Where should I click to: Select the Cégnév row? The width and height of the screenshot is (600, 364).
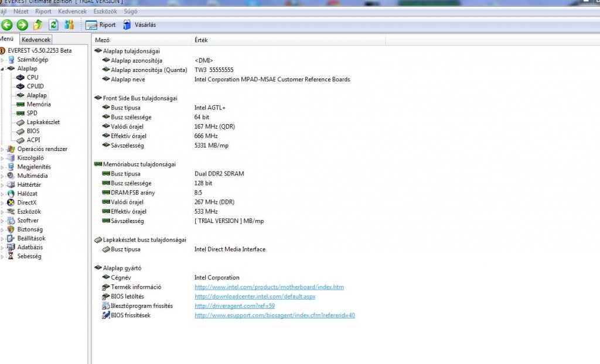tap(171, 277)
